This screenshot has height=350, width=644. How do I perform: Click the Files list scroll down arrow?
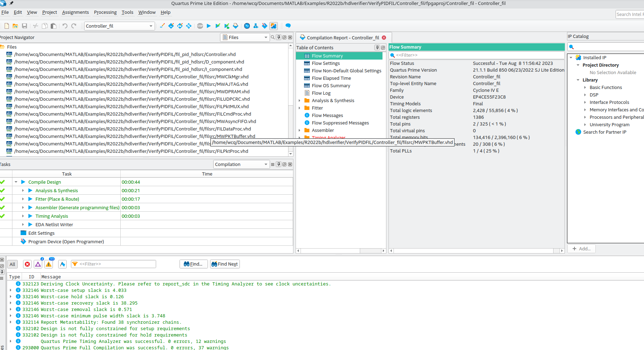(x=291, y=154)
